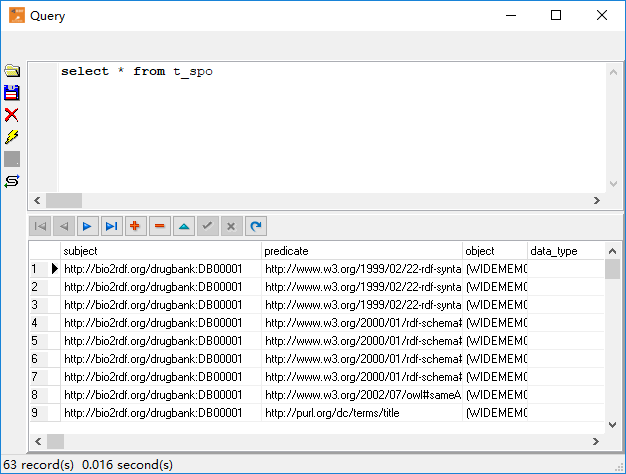
Task: Save the query with the floppy disk icon
Action: click(x=12, y=93)
